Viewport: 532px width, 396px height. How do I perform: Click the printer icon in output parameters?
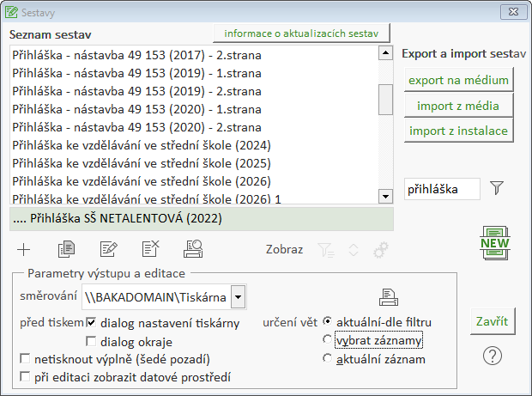[389, 297]
